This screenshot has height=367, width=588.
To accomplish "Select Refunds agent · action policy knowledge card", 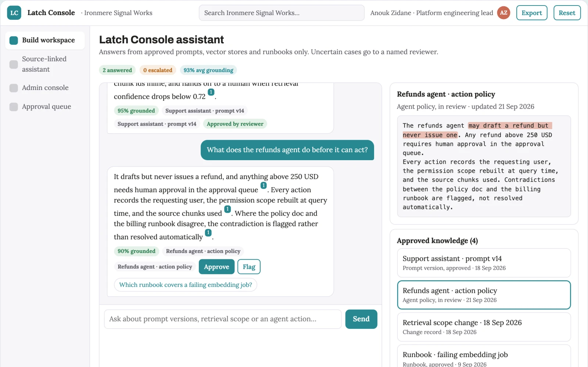I will pos(484,295).
